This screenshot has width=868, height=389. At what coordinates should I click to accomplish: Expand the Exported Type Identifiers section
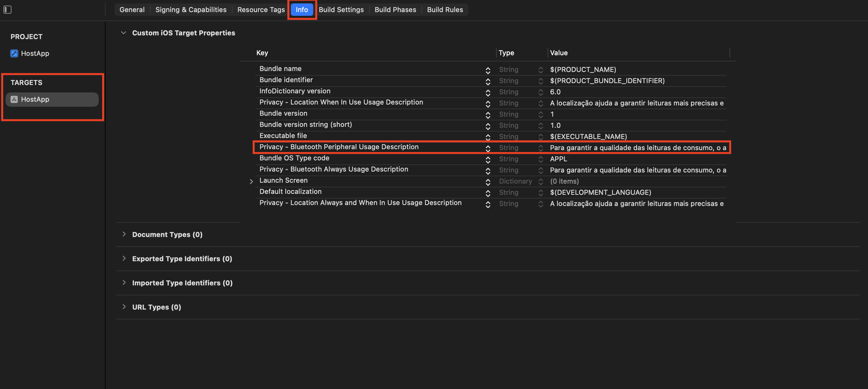tap(124, 259)
